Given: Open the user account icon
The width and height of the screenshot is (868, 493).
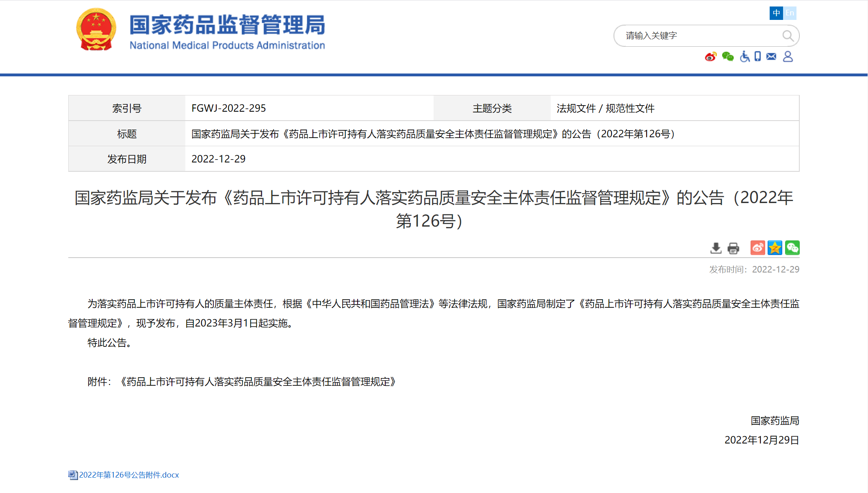Looking at the screenshot, I should 788,56.
